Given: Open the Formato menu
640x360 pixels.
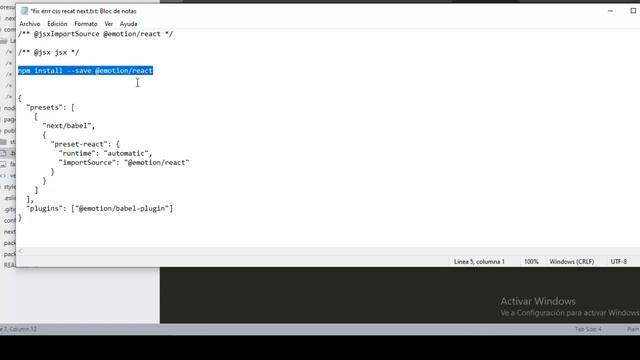Looking at the screenshot, I should click(x=86, y=24).
